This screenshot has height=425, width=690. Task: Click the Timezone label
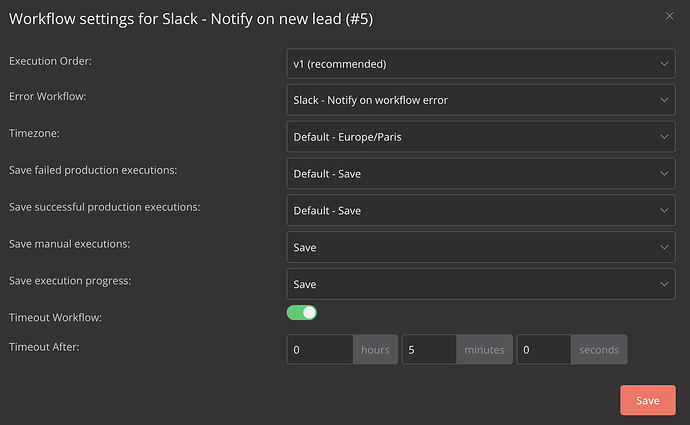(34, 133)
